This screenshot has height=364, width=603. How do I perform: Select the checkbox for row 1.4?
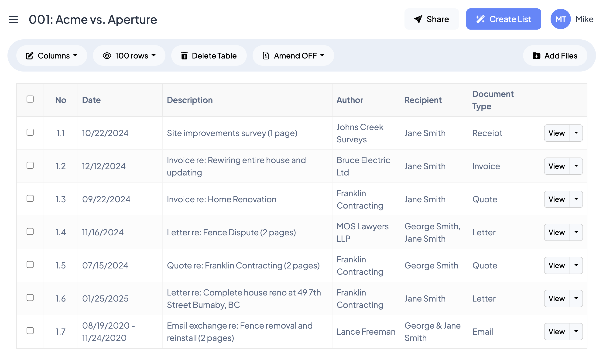click(30, 232)
